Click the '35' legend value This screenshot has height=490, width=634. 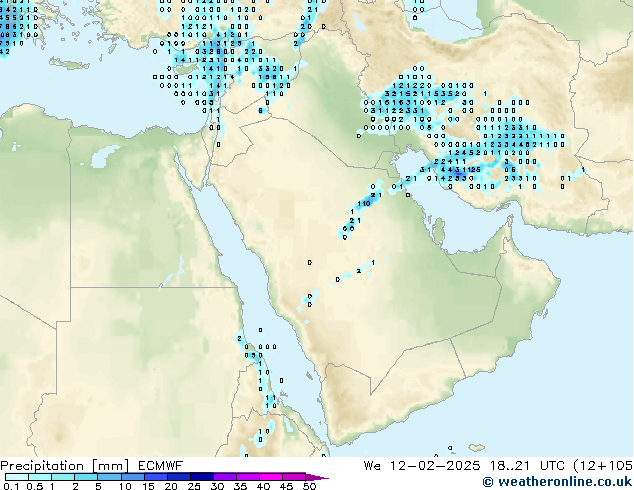tap(240, 486)
